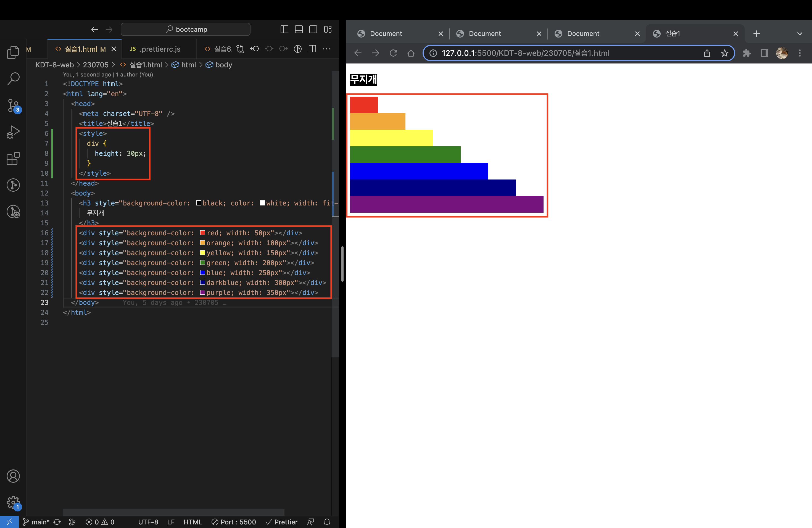This screenshot has height=528, width=812.
Task: Open editor More Actions ellipsis
Action: pos(326,49)
